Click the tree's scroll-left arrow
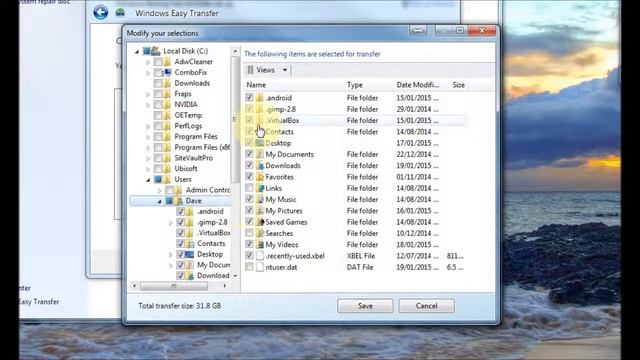Viewport: 640px width, 360px height. pyautogui.click(x=135, y=286)
